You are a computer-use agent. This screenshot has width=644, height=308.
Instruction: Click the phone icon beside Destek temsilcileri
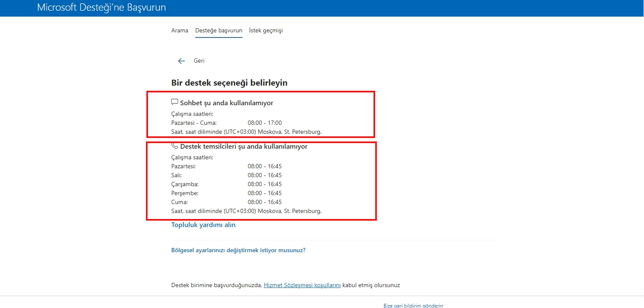tap(174, 146)
